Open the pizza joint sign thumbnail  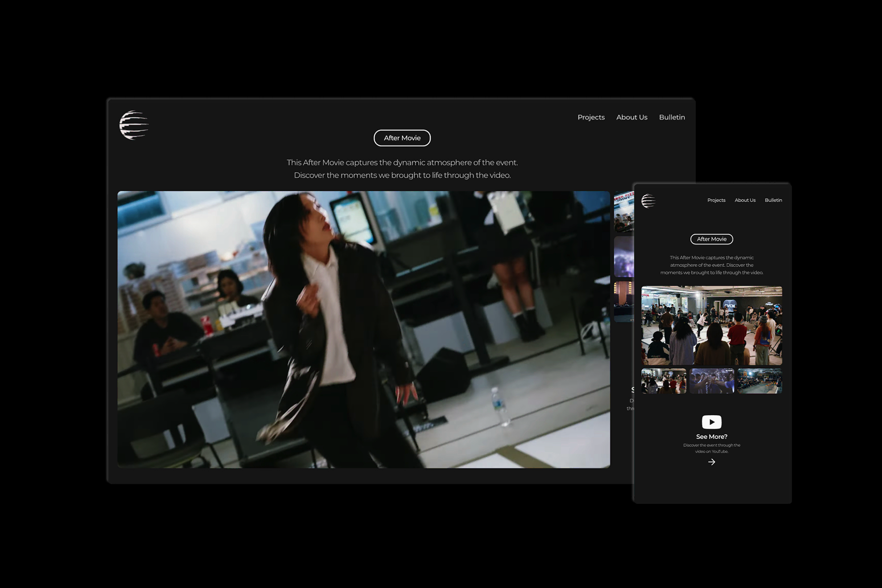click(x=624, y=212)
